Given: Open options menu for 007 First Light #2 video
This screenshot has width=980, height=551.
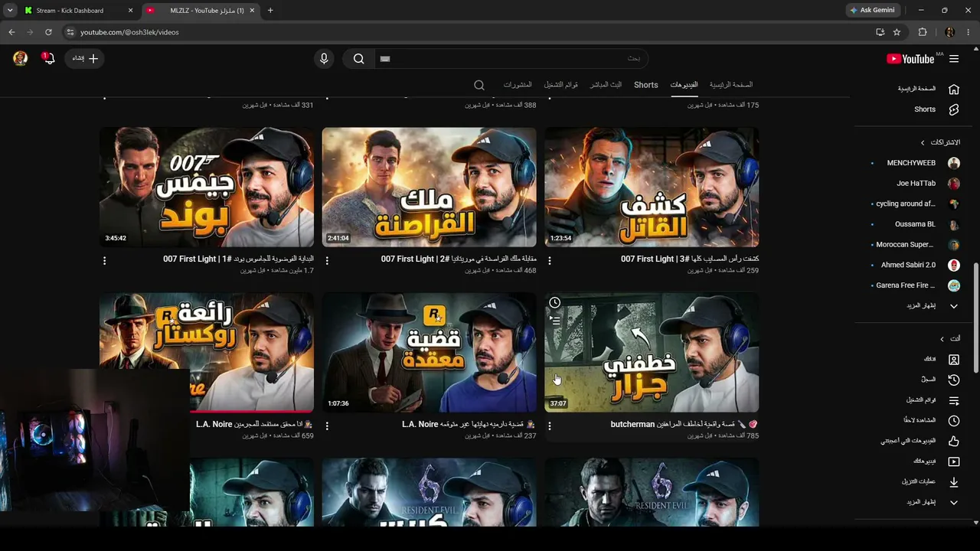Looking at the screenshot, I should [327, 261].
